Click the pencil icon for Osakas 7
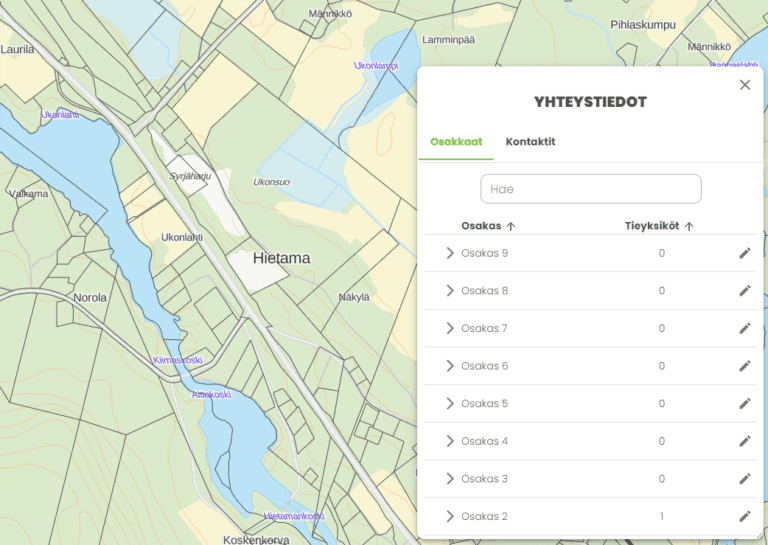768x545 pixels. pyautogui.click(x=744, y=329)
